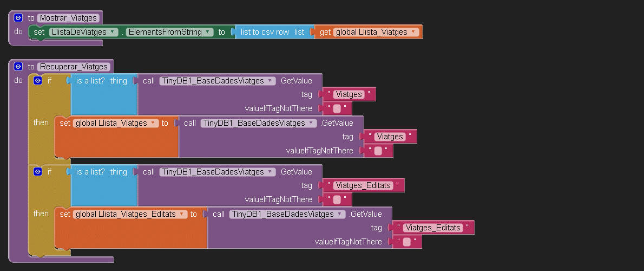The width and height of the screenshot is (644, 271).
Task: Edit the Viatges_Editats tag text in the second if condition
Action: coord(363,185)
